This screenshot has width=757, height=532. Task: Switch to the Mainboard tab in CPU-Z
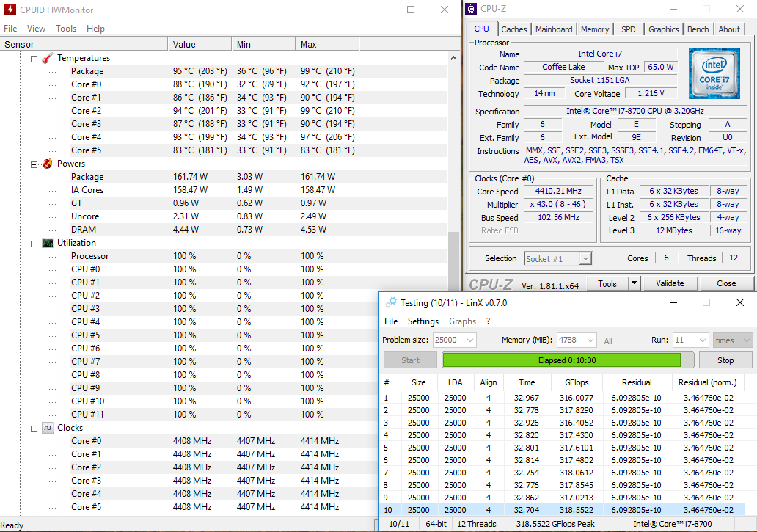[554, 29]
